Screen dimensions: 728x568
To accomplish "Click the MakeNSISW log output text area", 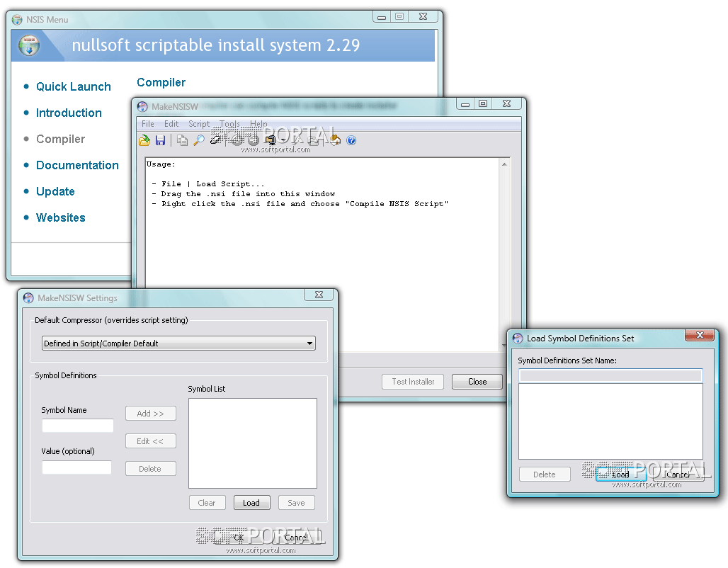I will coord(323,254).
